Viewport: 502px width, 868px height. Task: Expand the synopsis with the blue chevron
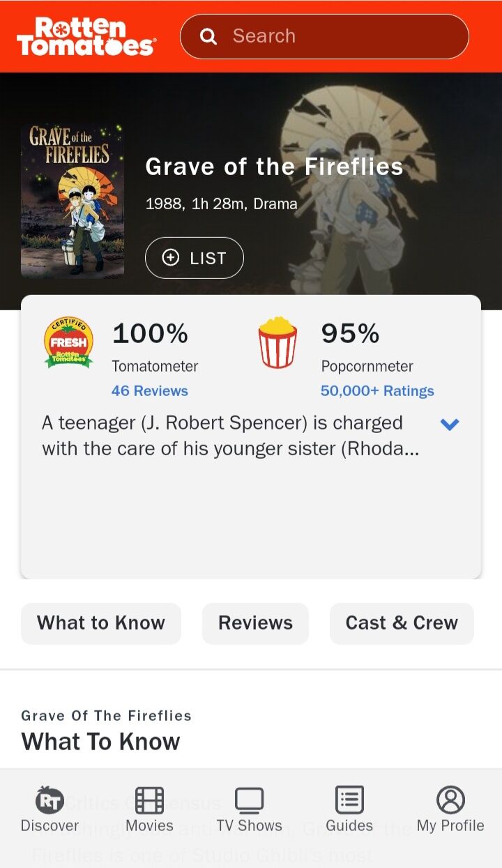(450, 424)
